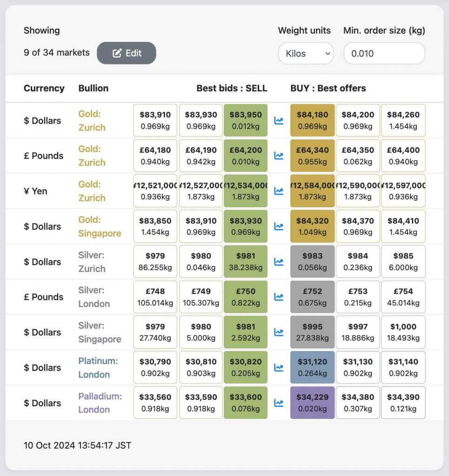Select the $84,180 best offer for Gold Zurich
Screen dimensions: 449x476
click(x=312, y=120)
